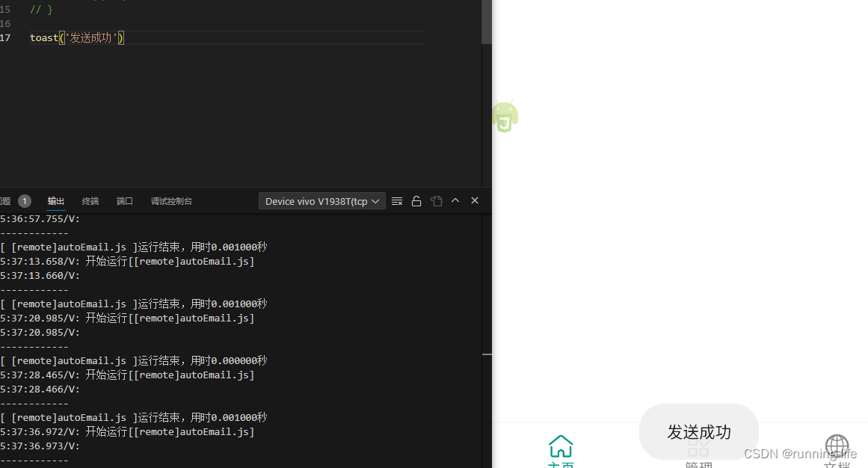The height and width of the screenshot is (468, 868).
Task: Click the maximize panel chevron icon
Action: pyautogui.click(x=455, y=200)
